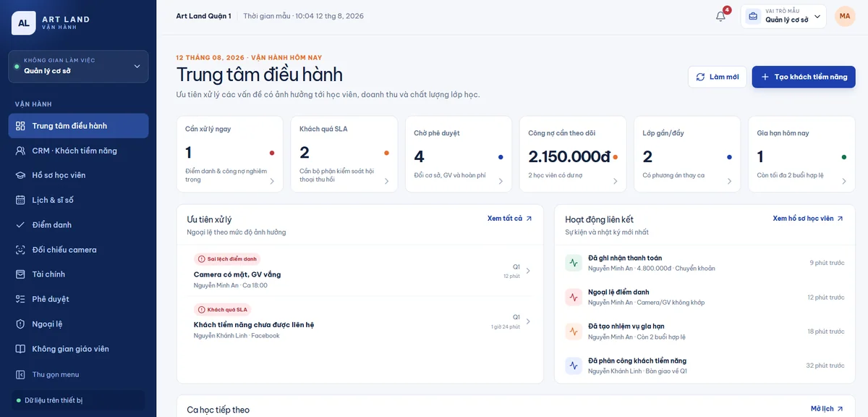Image resolution: width=868 pixels, height=417 pixels.
Task: Select Lịch & sĩ số menu item
Action: (78, 200)
